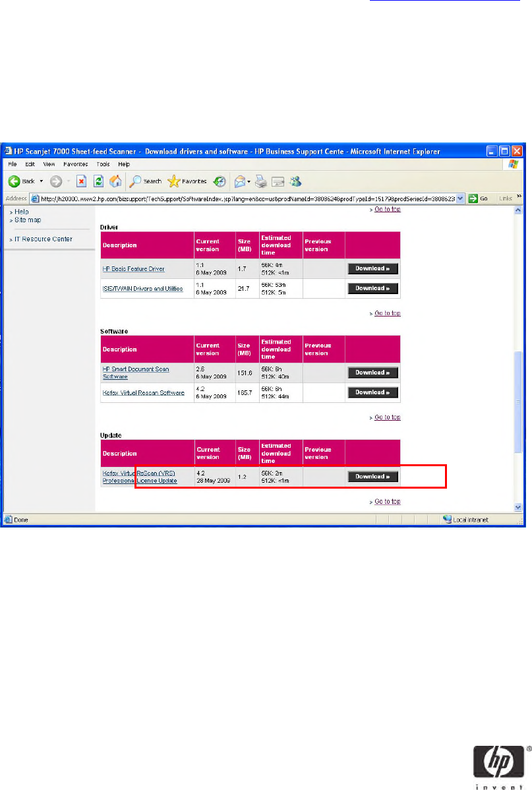Open the ISIS/TWAIN Drivers and Utilities link
Image resolution: width=532 pixels, height=790 pixels.
tap(142, 289)
